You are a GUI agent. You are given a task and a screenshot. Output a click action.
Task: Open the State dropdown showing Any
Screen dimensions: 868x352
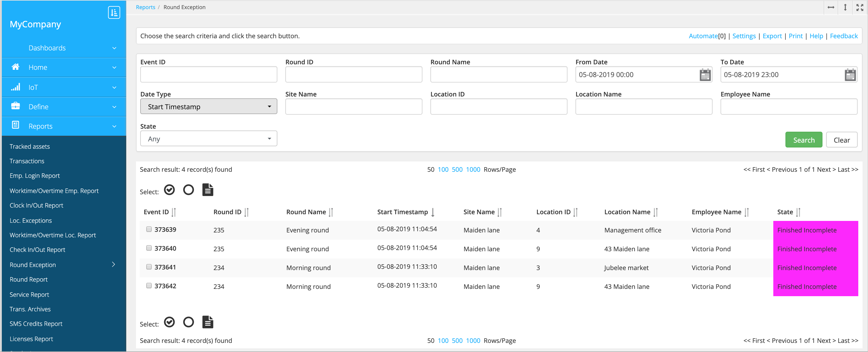click(x=209, y=139)
